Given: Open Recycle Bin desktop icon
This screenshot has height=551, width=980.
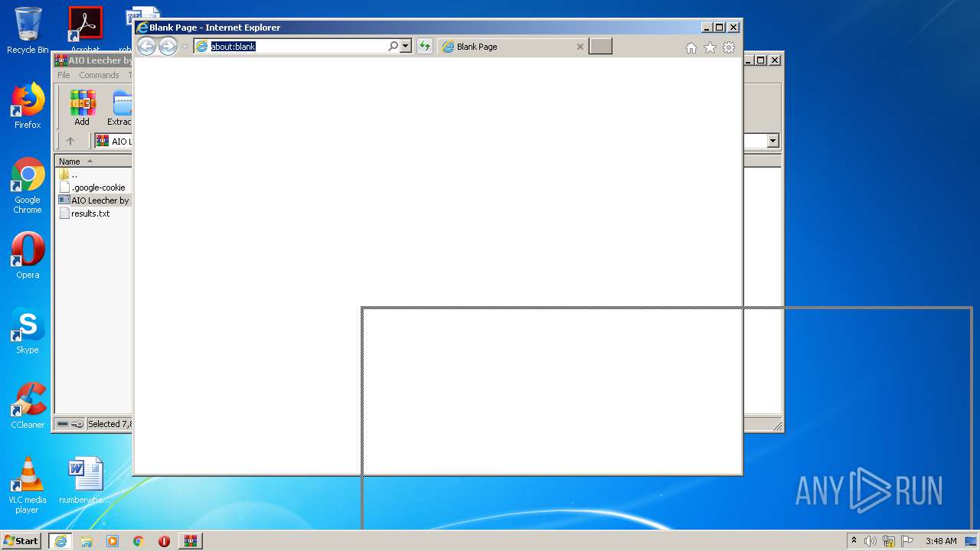Looking at the screenshot, I should point(28,31).
